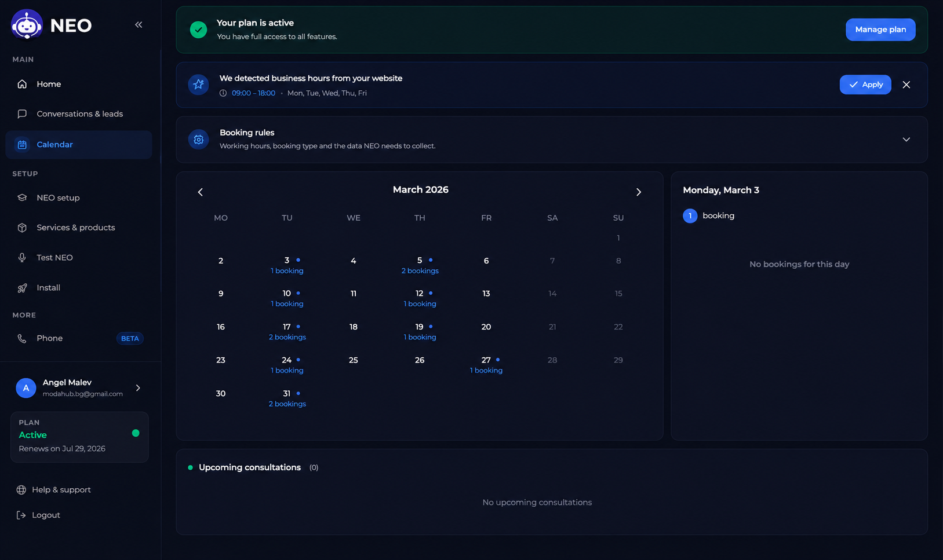Click the Phone handset icon
Viewport: 943px width, 560px height.
(22, 339)
